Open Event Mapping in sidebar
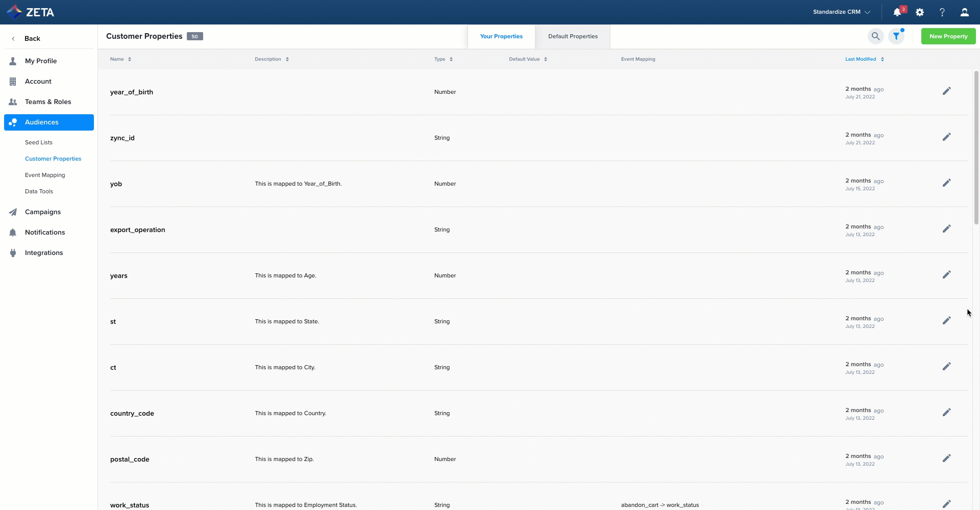The width and height of the screenshot is (980, 510). (45, 175)
